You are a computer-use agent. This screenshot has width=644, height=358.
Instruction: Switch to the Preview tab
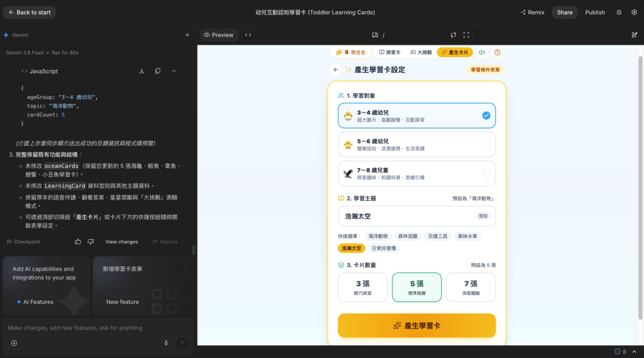click(218, 35)
